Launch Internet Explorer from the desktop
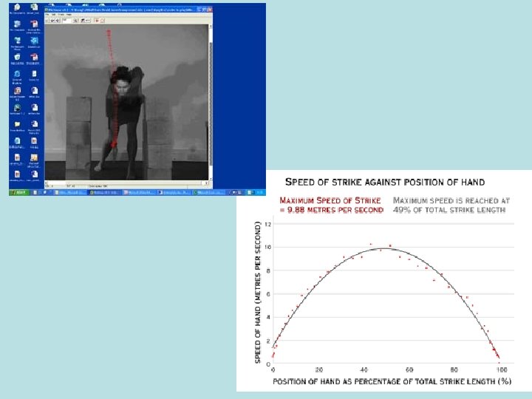The width and height of the screenshot is (532, 399). pos(17,75)
